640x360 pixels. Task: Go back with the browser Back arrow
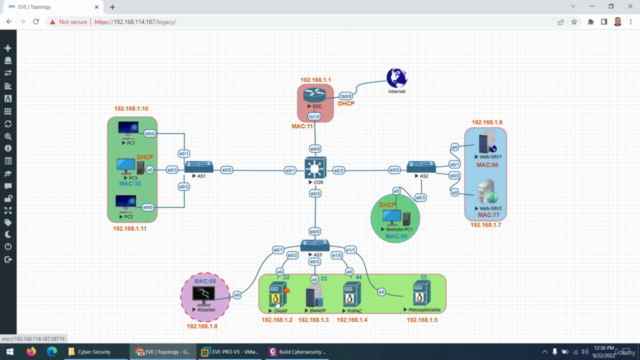[9, 22]
